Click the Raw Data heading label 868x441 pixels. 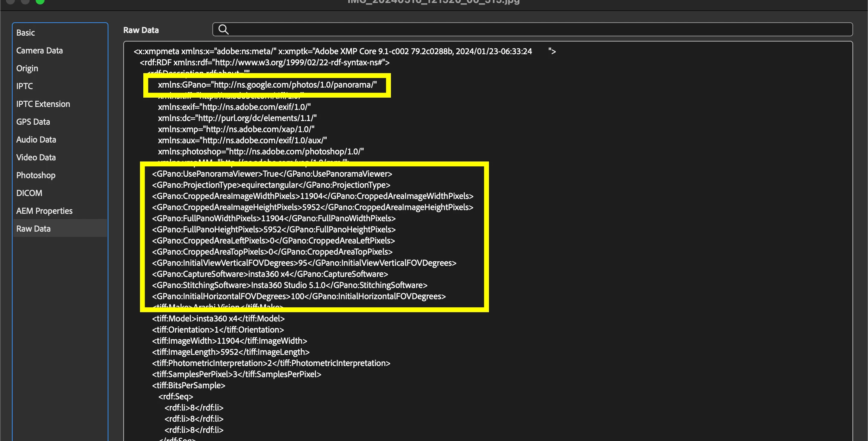(141, 30)
